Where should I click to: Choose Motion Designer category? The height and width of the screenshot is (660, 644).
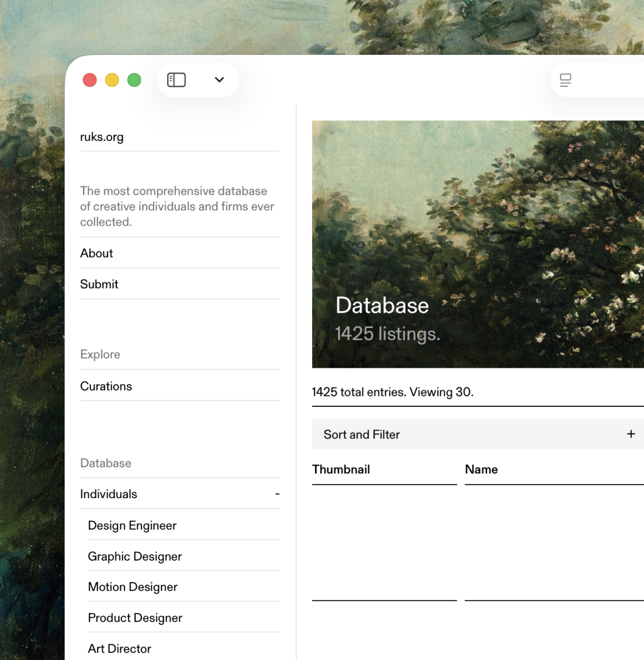point(133,587)
